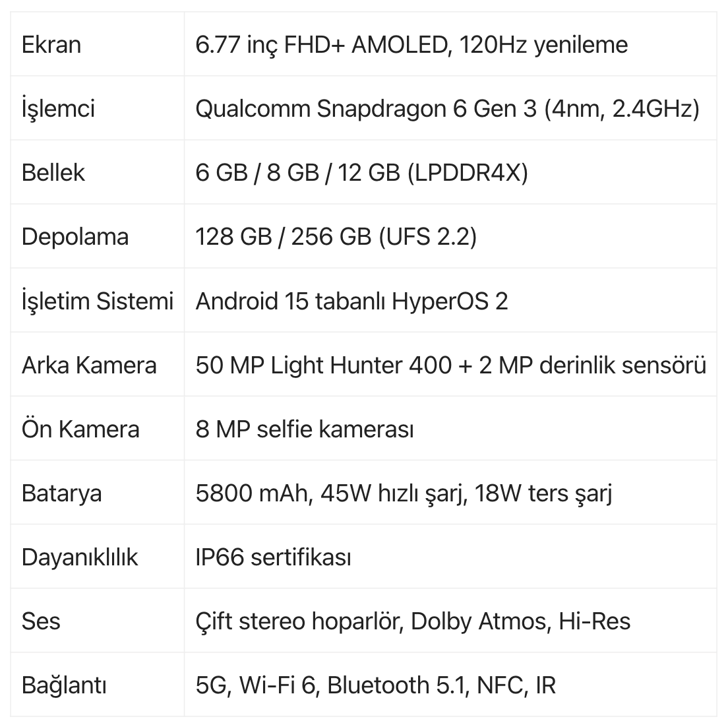Image resolution: width=728 pixels, height=727 pixels.
Task: Click the Ön Kamera label
Action: 80,429
